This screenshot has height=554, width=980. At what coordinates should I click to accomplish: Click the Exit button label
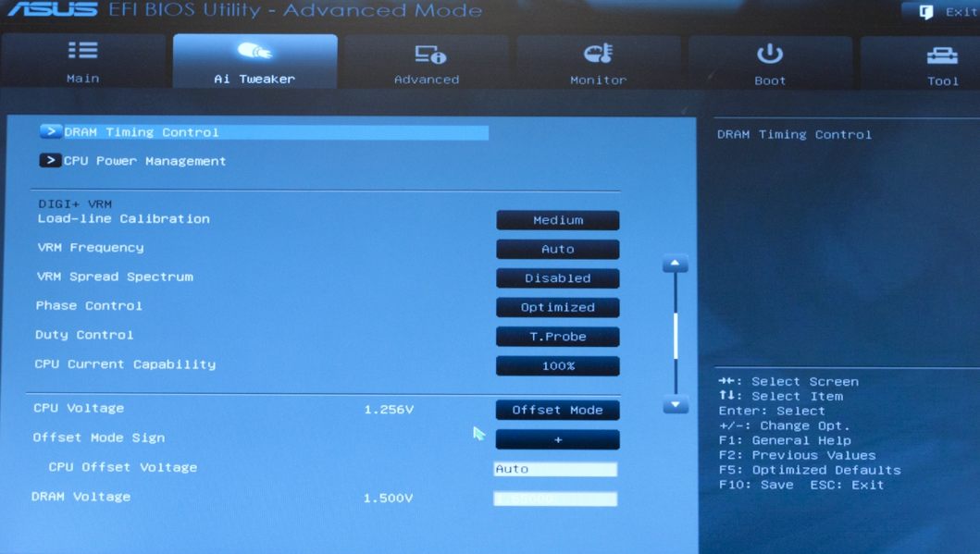click(x=961, y=12)
